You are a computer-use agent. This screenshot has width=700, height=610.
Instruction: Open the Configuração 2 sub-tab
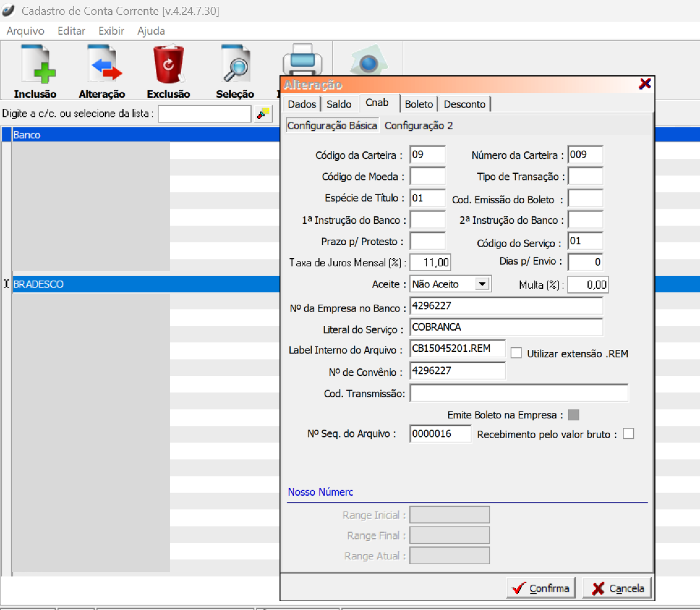coord(419,125)
